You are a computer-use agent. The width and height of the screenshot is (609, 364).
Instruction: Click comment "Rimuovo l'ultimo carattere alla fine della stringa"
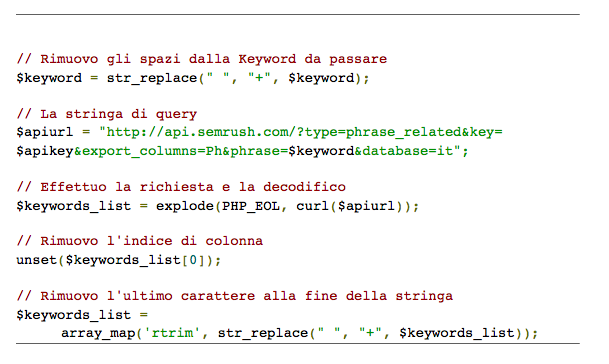click(235, 296)
